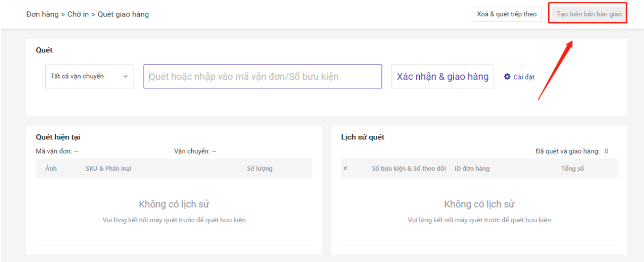Click the ID đơn hàng column header
Screen dimensions: 644x262
[x=472, y=168]
